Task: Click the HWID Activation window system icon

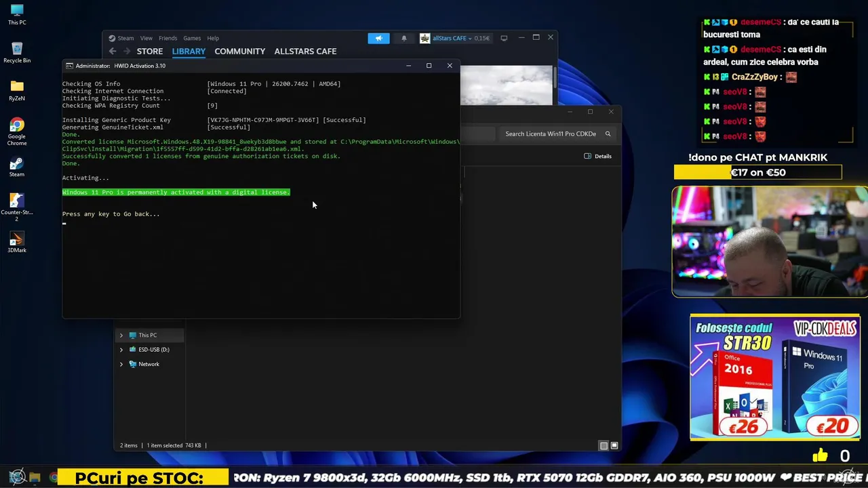Action: pyautogui.click(x=69, y=66)
